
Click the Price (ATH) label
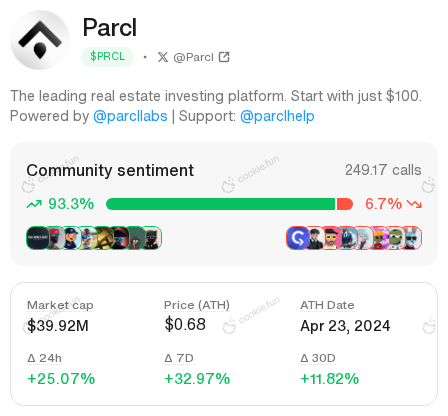197,305
